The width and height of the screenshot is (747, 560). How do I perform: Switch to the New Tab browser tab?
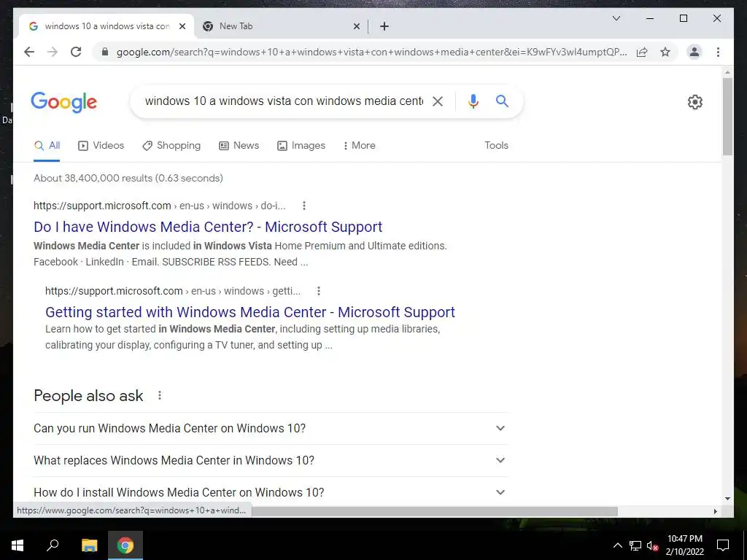tap(281, 26)
